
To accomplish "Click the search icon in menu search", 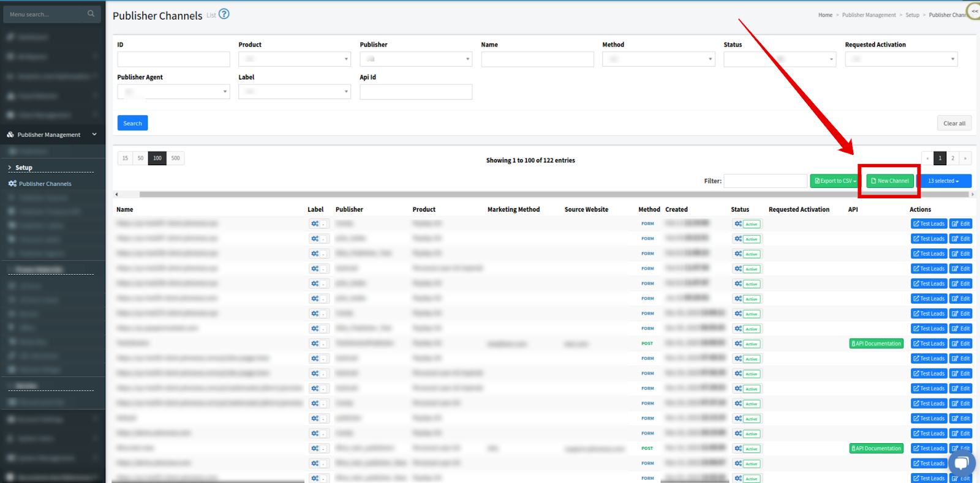I will [91, 13].
